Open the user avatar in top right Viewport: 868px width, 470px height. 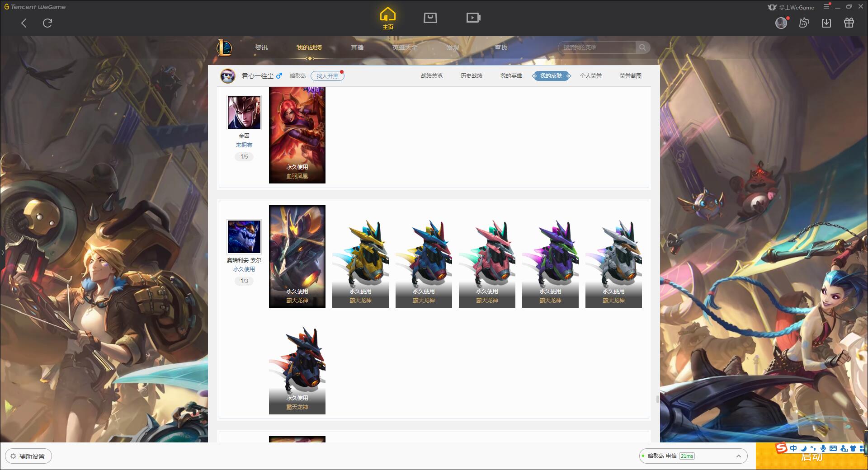(781, 23)
